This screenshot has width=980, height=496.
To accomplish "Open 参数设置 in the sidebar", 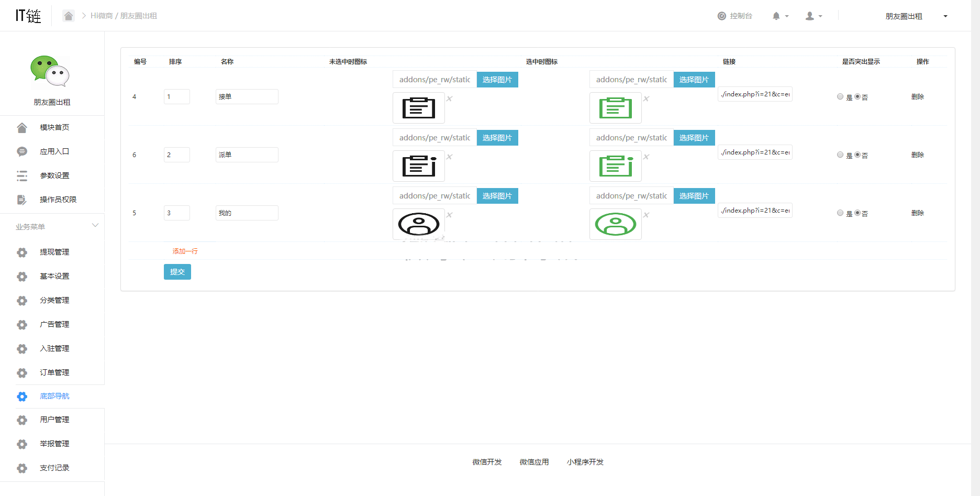I will click(54, 175).
